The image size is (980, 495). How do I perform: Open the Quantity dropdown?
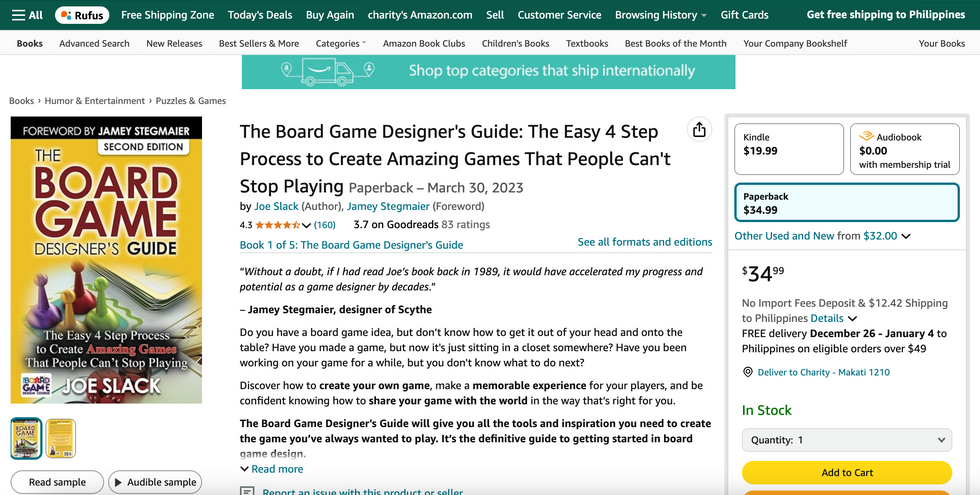847,440
